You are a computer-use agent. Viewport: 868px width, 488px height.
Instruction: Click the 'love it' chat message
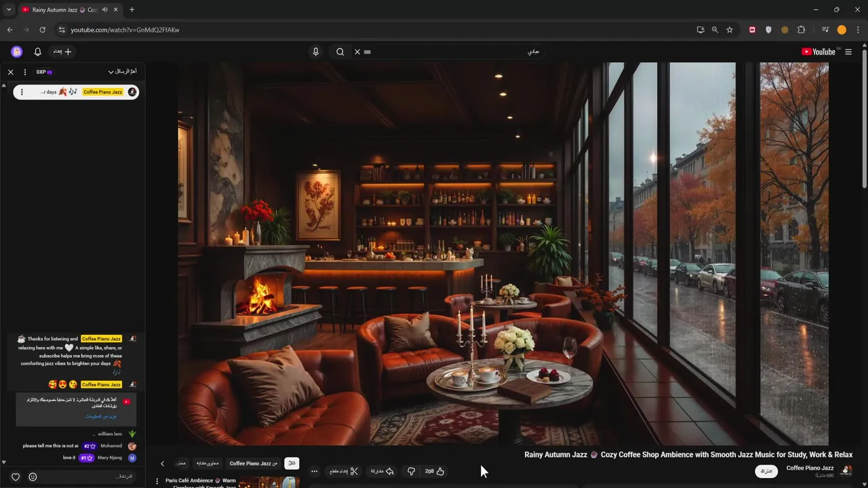(69, 458)
